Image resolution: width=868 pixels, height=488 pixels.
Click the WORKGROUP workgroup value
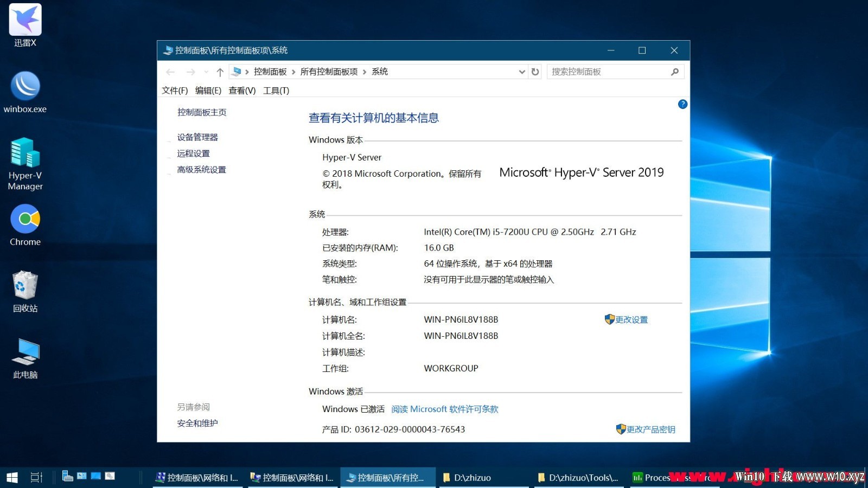(x=451, y=369)
